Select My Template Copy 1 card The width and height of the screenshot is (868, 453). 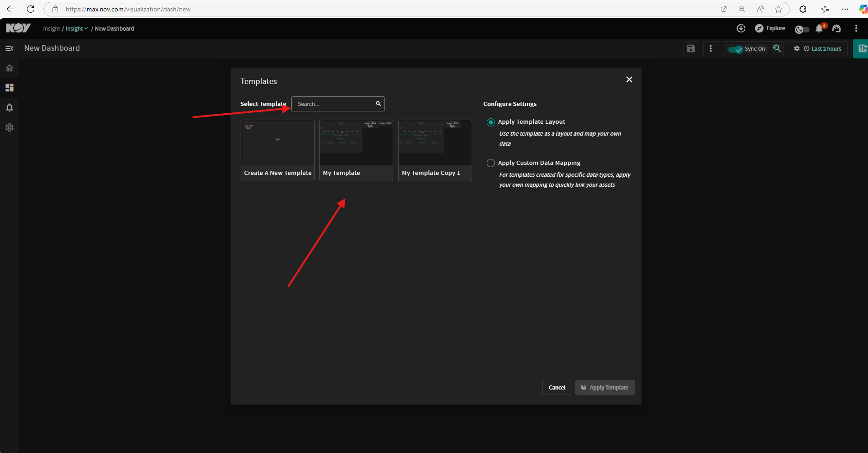click(435, 150)
